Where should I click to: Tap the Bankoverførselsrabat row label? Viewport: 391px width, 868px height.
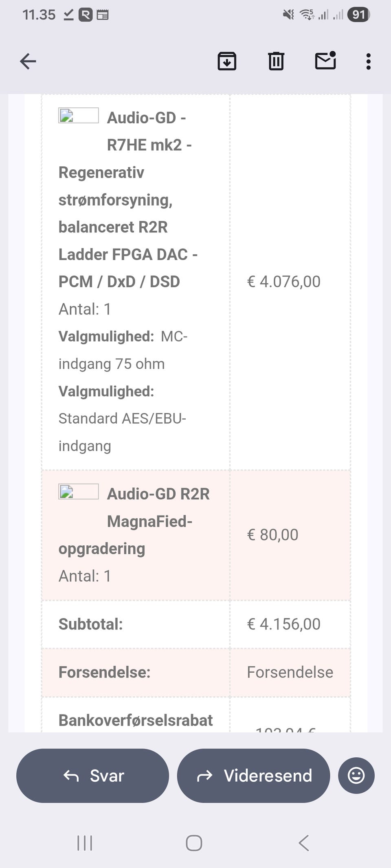click(x=136, y=720)
